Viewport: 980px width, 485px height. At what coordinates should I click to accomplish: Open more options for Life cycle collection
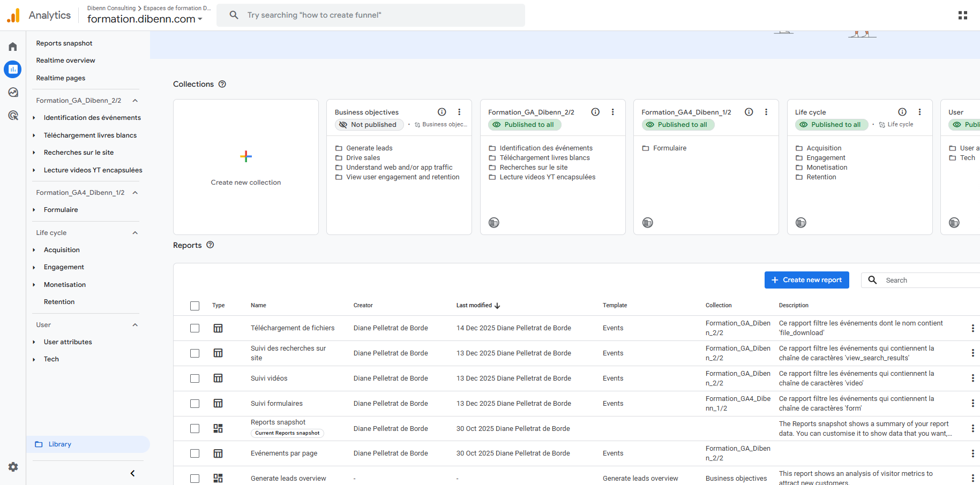coord(919,112)
